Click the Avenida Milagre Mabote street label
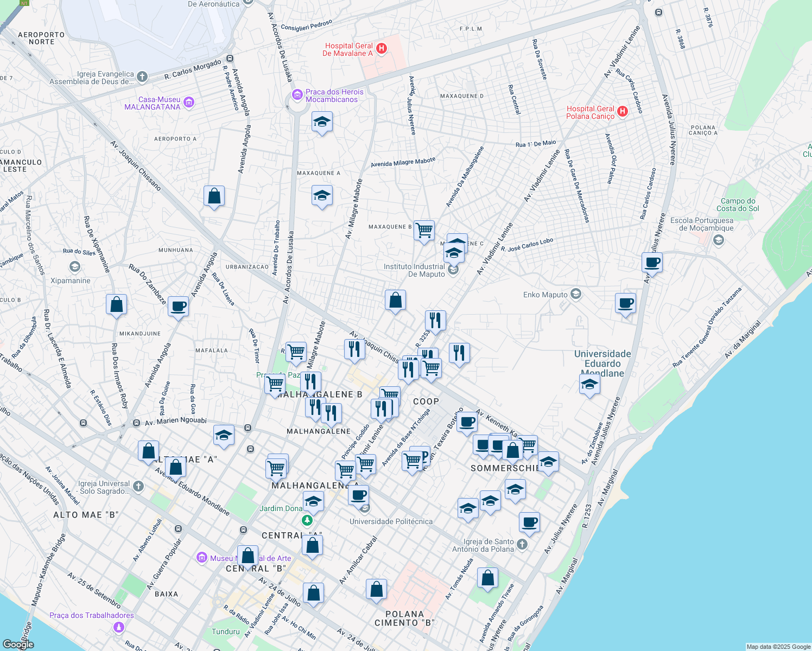The image size is (812, 651). coord(403,162)
